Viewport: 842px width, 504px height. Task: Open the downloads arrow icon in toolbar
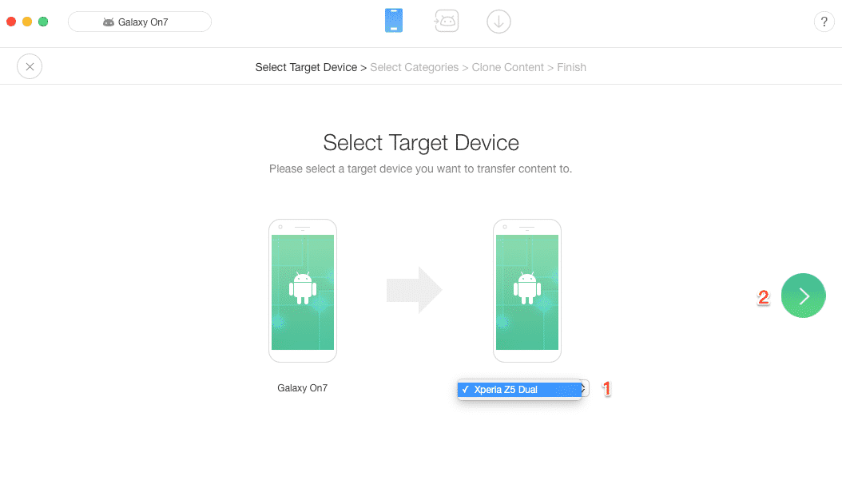pyautogui.click(x=498, y=22)
